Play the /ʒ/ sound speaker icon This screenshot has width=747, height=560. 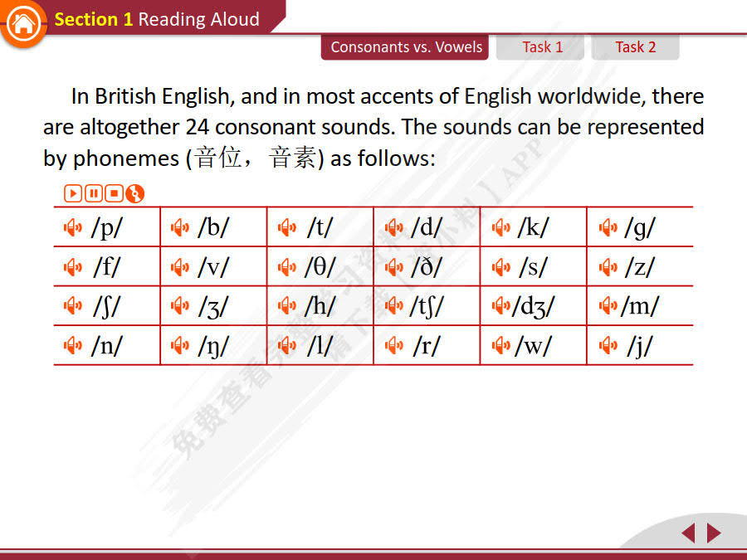(x=180, y=306)
